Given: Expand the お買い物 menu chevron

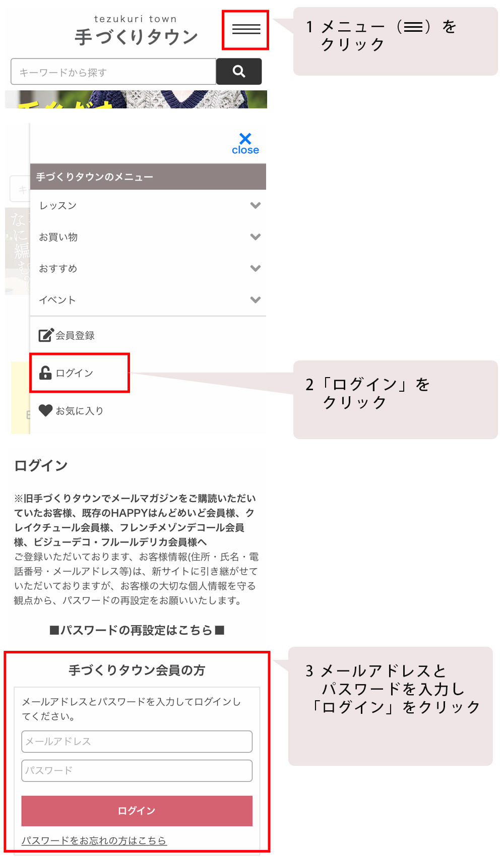Looking at the screenshot, I should point(256,236).
